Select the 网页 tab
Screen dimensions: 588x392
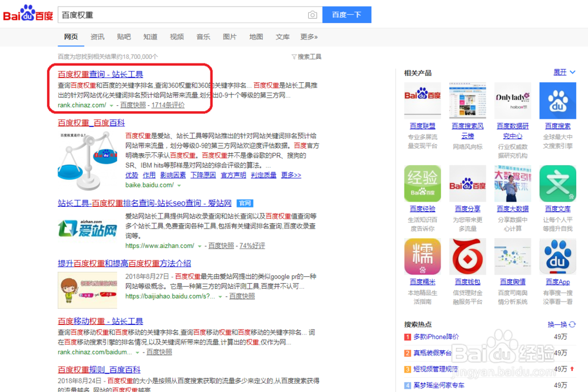pos(71,36)
